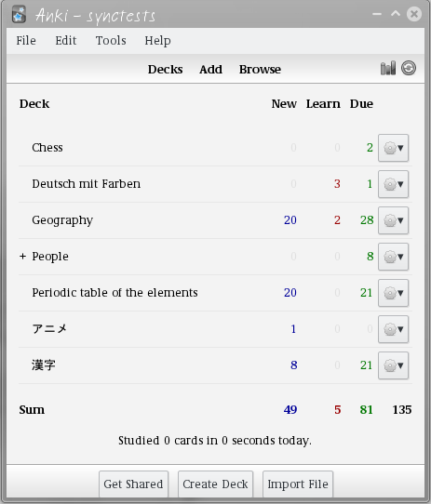The height and width of the screenshot is (504, 431).
Task: Click the gear icon for 漢字 deck
Action: (394, 365)
